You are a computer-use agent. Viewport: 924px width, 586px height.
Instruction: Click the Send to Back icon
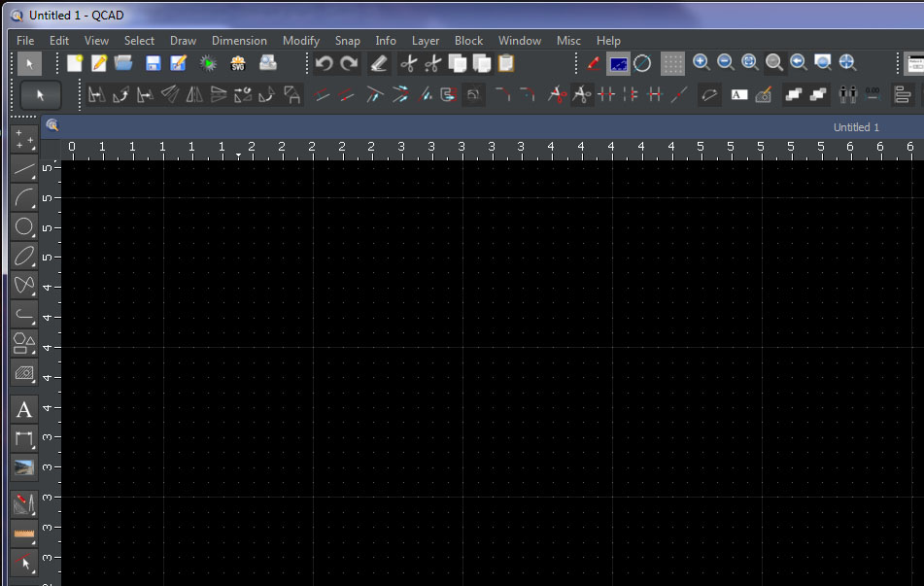pos(818,94)
